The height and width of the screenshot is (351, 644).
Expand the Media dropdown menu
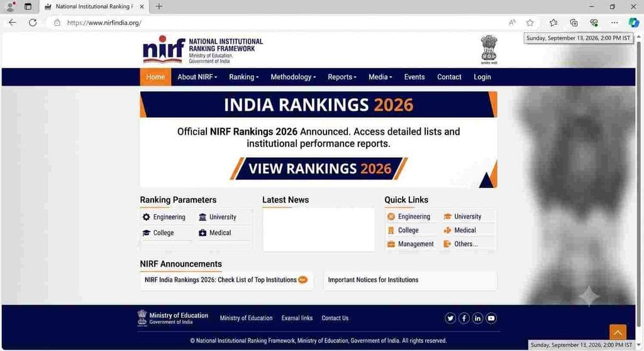click(x=380, y=77)
